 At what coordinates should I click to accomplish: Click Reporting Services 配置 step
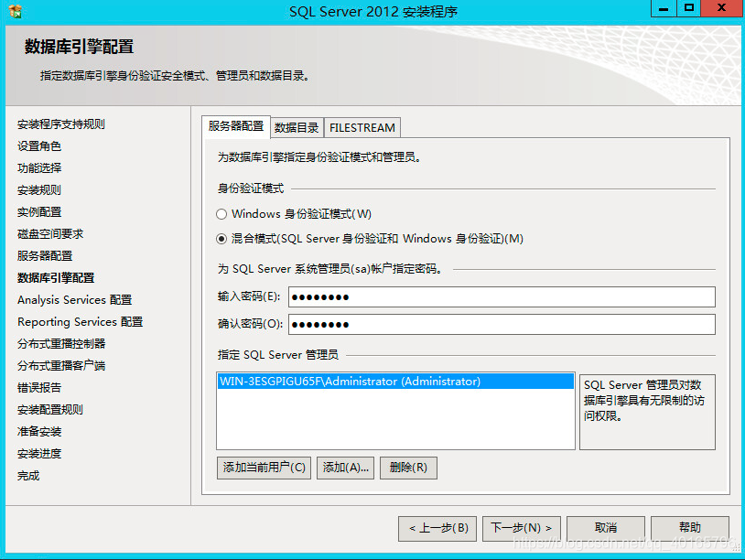click(x=81, y=321)
